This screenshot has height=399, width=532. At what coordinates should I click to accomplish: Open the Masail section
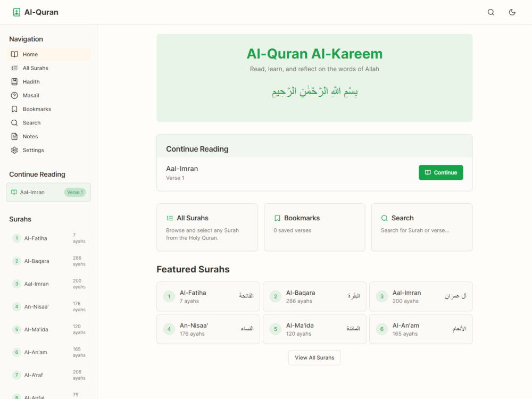(48, 95)
